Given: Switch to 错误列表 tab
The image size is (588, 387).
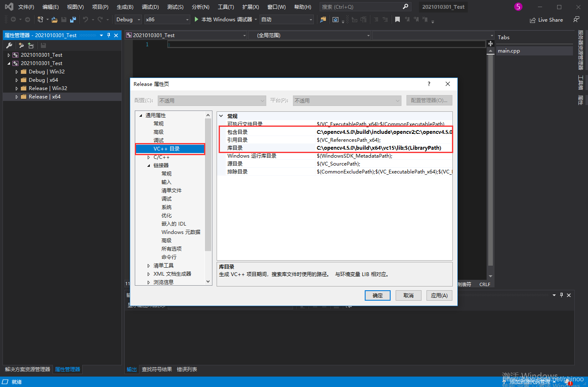Looking at the screenshot, I should pos(187,369).
